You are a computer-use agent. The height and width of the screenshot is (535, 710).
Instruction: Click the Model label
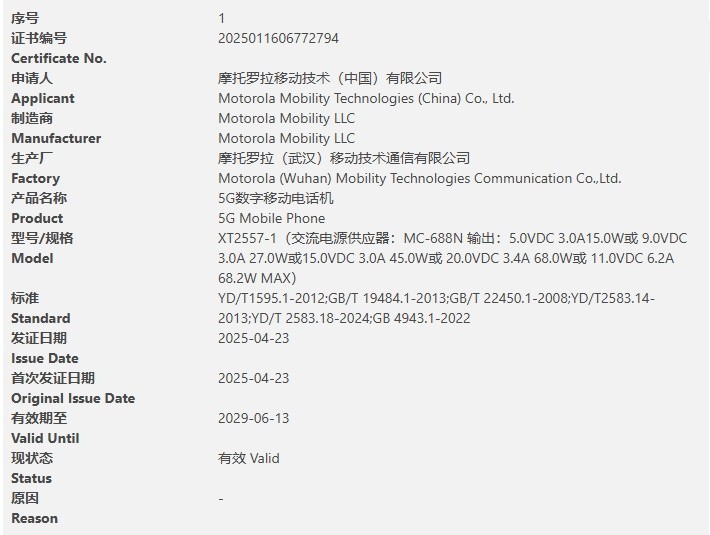[32, 258]
